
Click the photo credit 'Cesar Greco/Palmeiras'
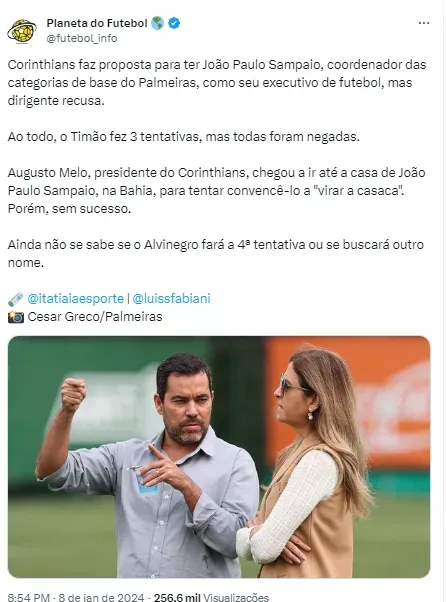tap(95, 317)
